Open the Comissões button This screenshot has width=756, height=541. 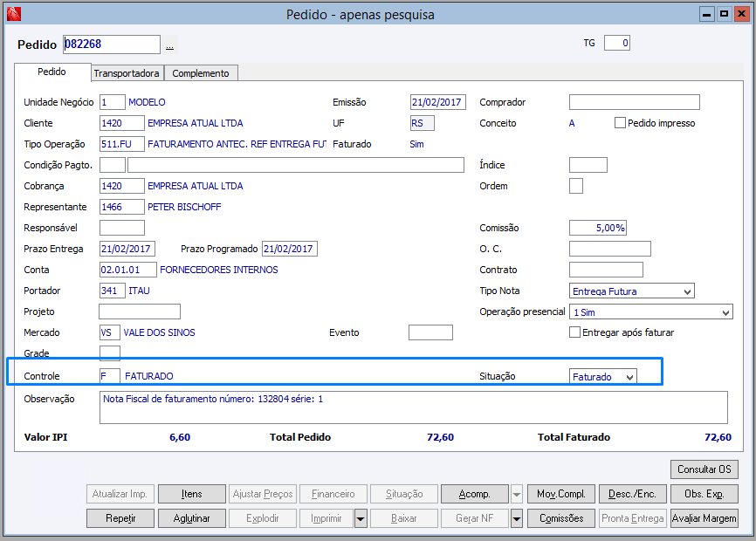coord(561,519)
